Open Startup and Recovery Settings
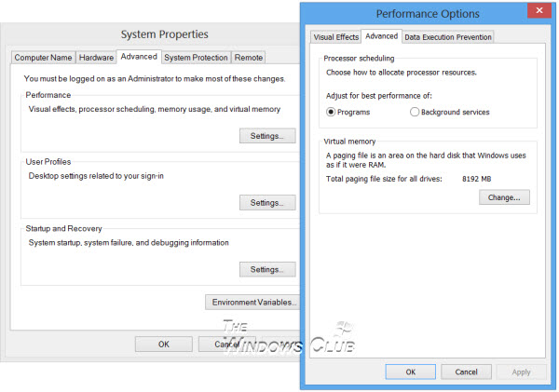The width and height of the screenshot is (559, 392). (267, 269)
